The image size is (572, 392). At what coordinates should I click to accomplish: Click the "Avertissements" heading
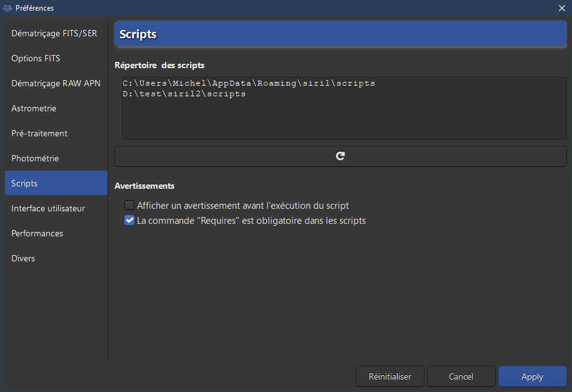[144, 186]
